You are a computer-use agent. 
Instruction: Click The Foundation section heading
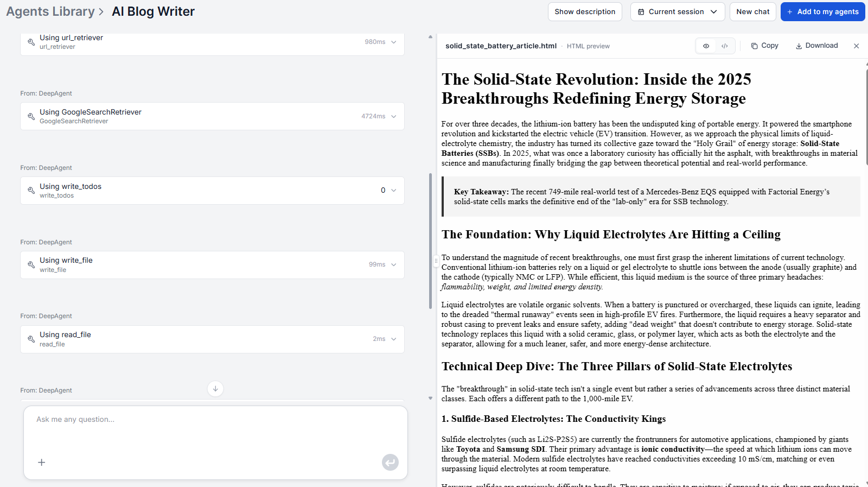[x=611, y=235]
